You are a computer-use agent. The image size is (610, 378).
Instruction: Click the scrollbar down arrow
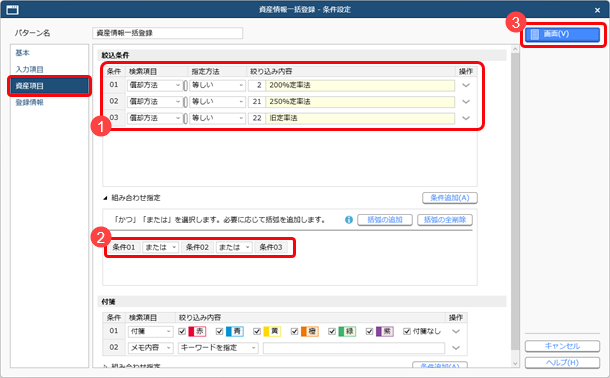click(515, 364)
